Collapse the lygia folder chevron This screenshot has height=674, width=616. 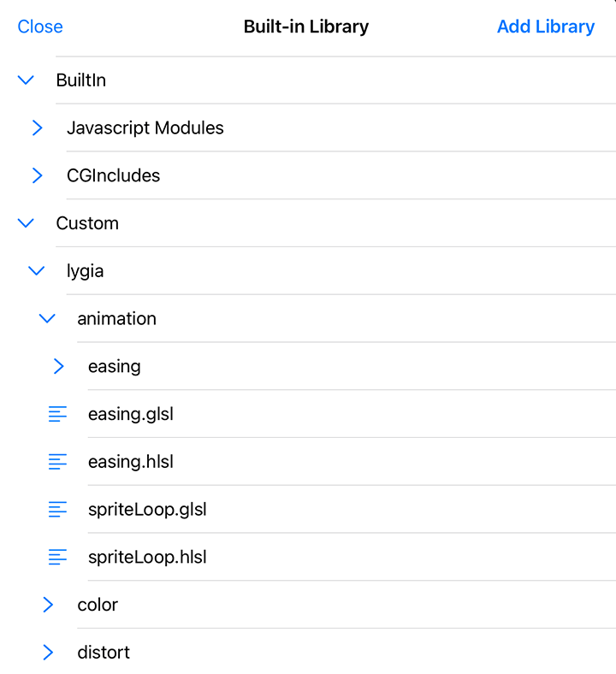click(x=37, y=271)
